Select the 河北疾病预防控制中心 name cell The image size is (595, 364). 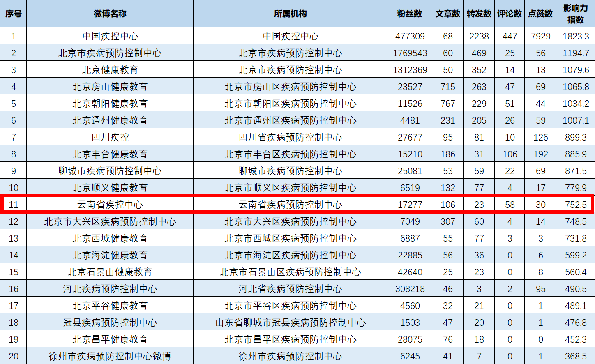coord(110,289)
